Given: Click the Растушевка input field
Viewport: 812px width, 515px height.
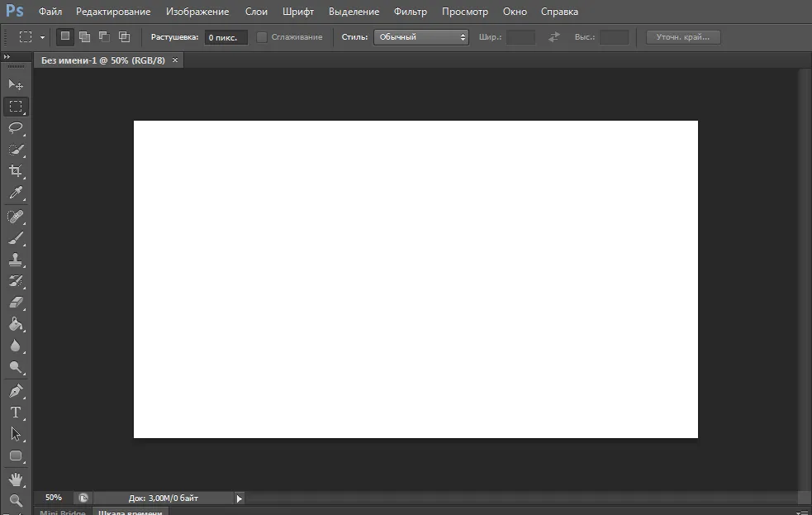Looking at the screenshot, I should coord(226,37).
